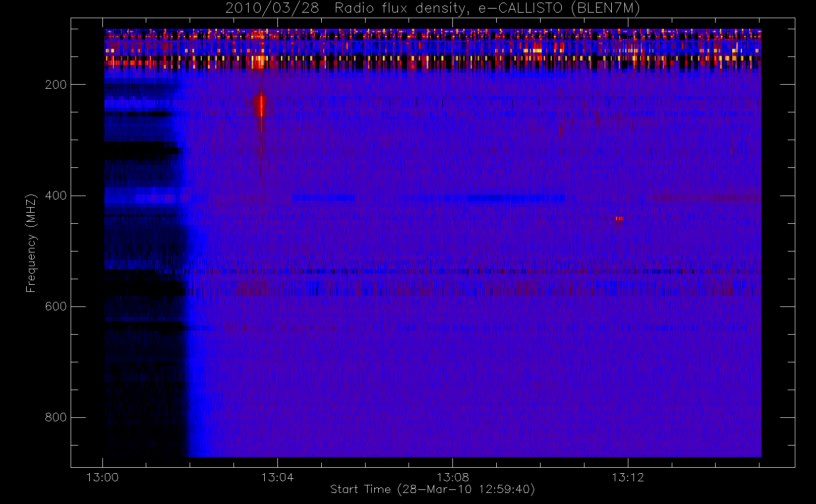Click the 'Frequency (MHz)' axis label
Screen dimensions: 816x504
[31, 243]
